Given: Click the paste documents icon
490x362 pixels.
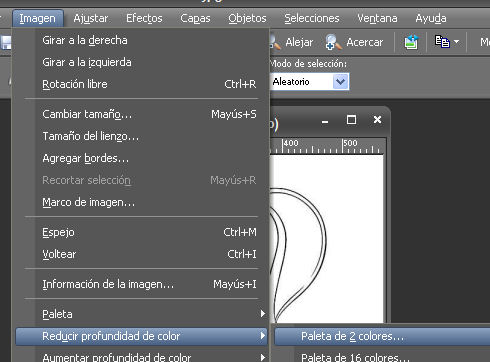Looking at the screenshot, I should pyautogui.click(x=442, y=42).
